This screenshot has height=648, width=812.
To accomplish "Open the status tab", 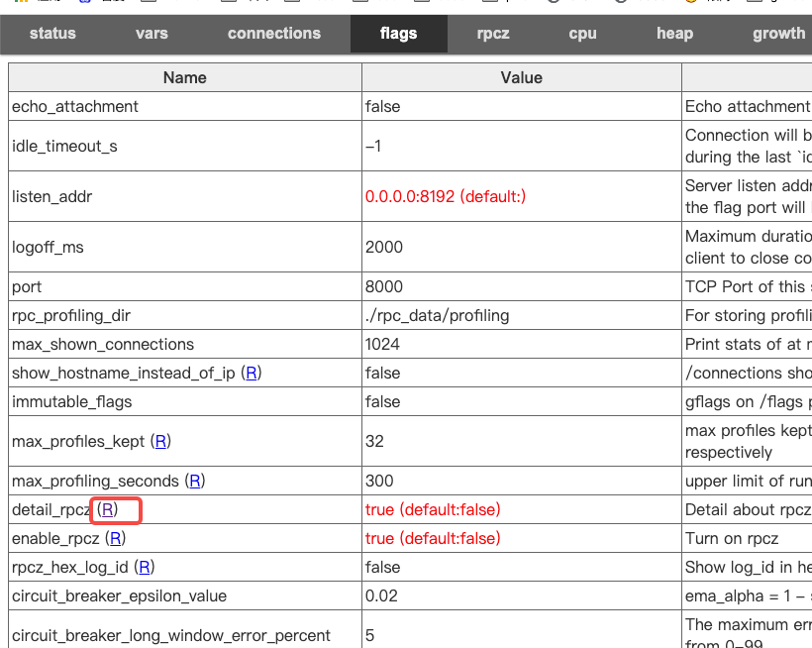I will click(52, 34).
